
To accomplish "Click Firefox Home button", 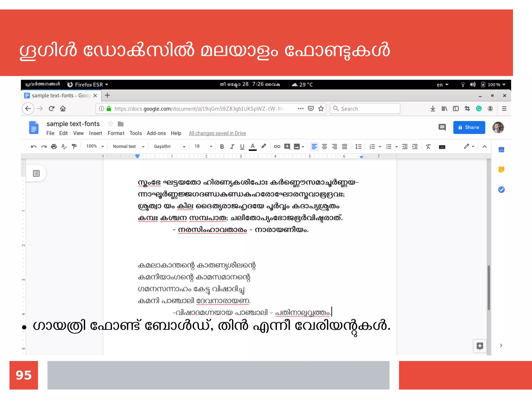I will pyautogui.click(x=63, y=108).
